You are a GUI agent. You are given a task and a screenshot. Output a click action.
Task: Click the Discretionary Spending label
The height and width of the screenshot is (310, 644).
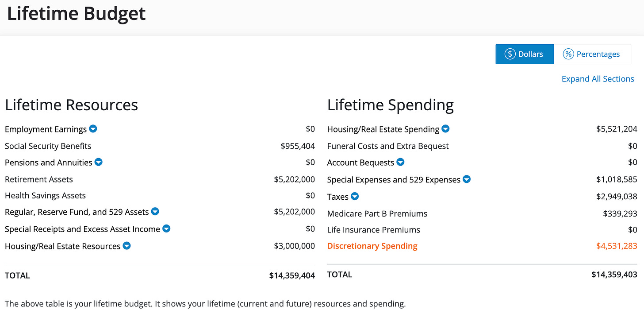[372, 246]
